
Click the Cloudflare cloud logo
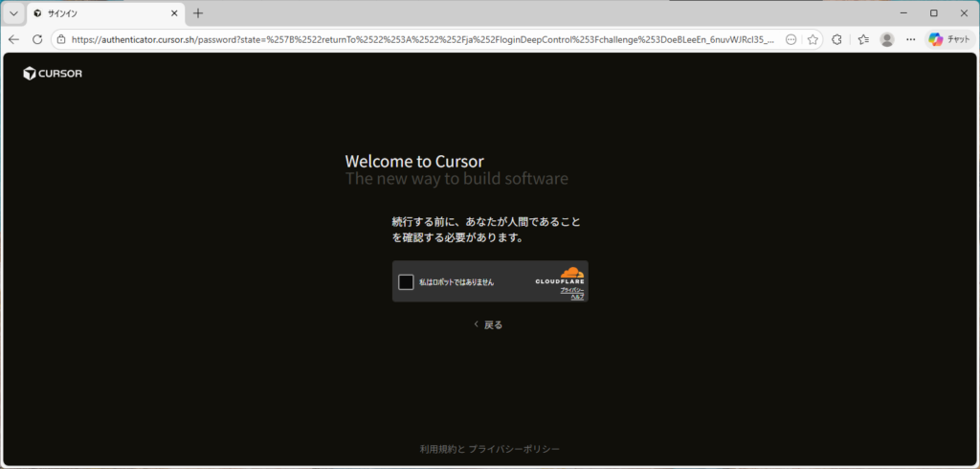coord(571,273)
